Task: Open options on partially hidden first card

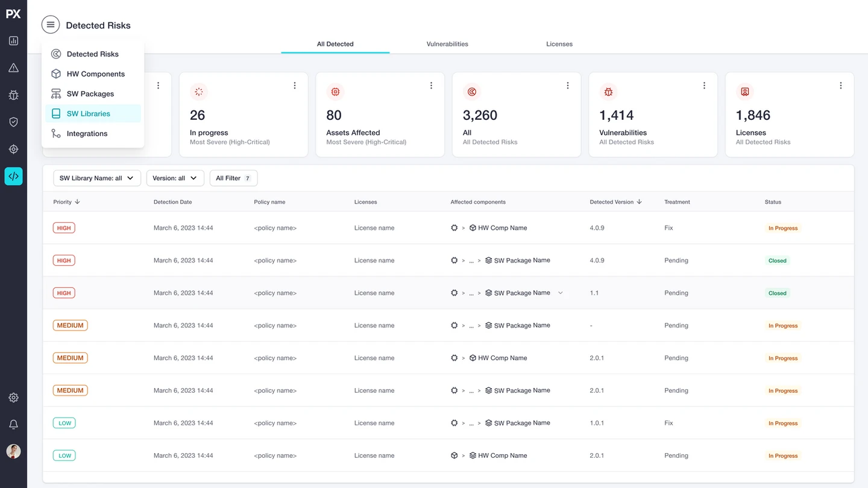Action: point(159,86)
